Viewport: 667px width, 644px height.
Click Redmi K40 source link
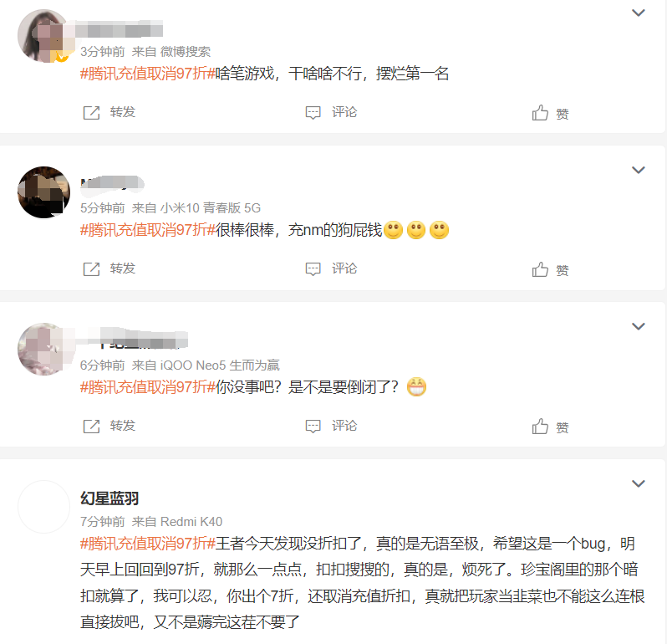click(191, 521)
